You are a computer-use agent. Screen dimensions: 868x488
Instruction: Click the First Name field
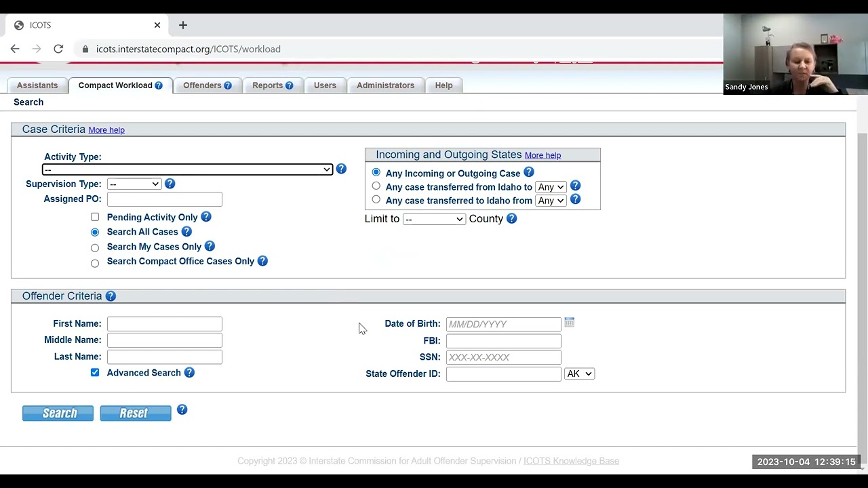pos(165,324)
